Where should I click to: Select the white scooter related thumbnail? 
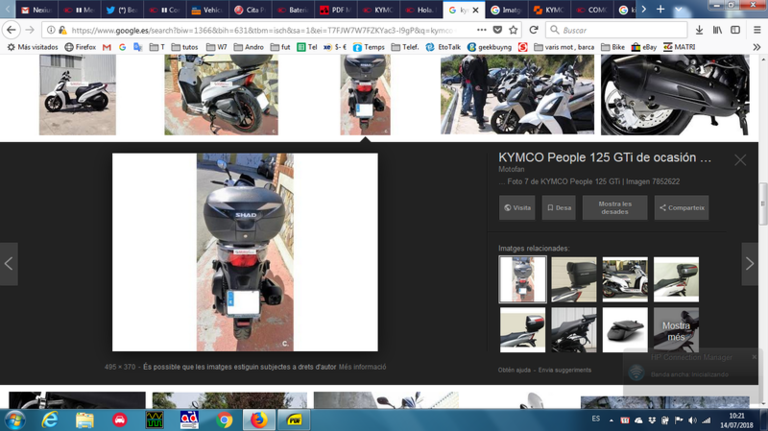pos(625,279)
